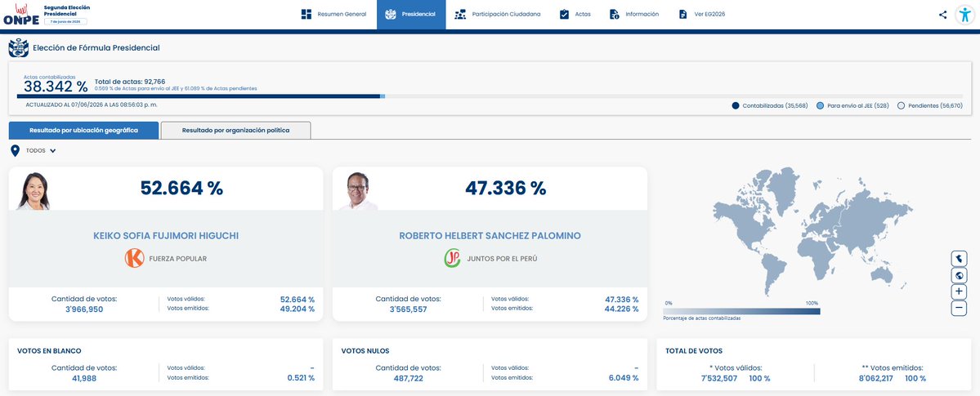Click 6.049 % null votes percentage
The height and width of the screenshot is (396, 980).
tap(625, 378)
